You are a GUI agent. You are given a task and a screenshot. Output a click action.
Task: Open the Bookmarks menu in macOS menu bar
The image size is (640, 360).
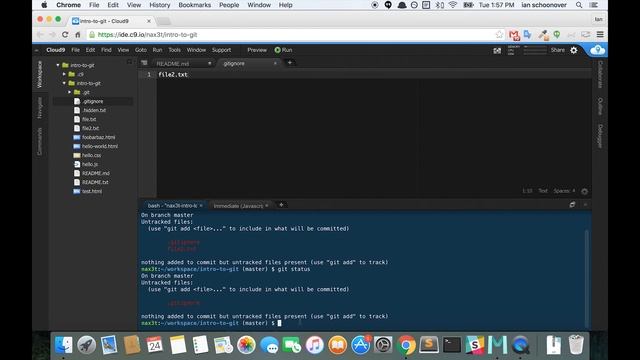click(195, 5)
